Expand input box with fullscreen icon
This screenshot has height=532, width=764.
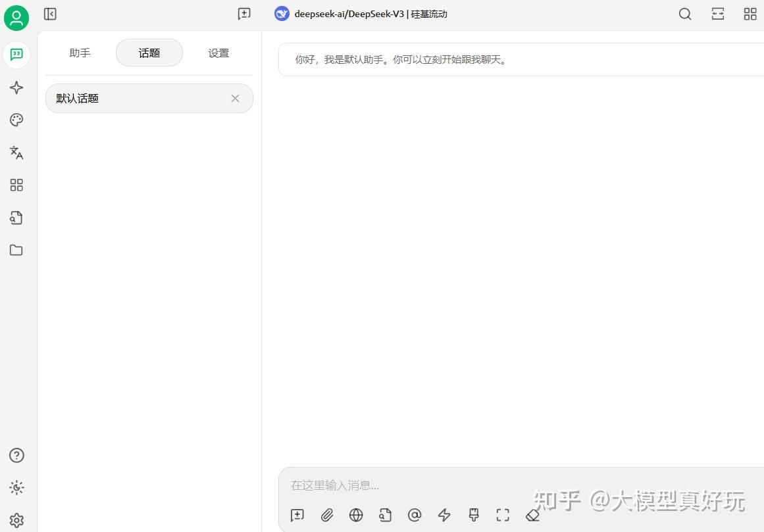click(x=503, y=515)
